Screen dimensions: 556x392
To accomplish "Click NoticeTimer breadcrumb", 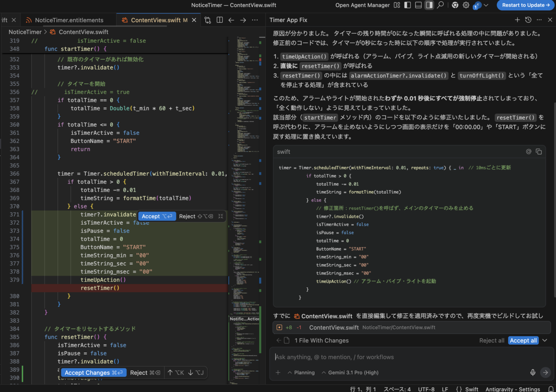I will 25,32.
